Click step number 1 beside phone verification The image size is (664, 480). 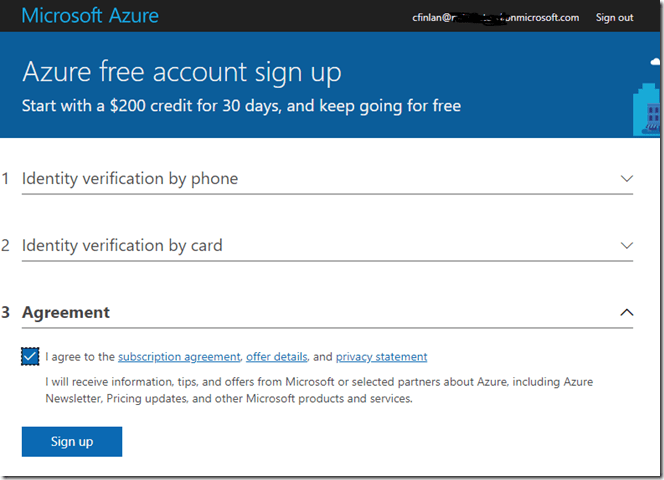click(x=6, y=179)
